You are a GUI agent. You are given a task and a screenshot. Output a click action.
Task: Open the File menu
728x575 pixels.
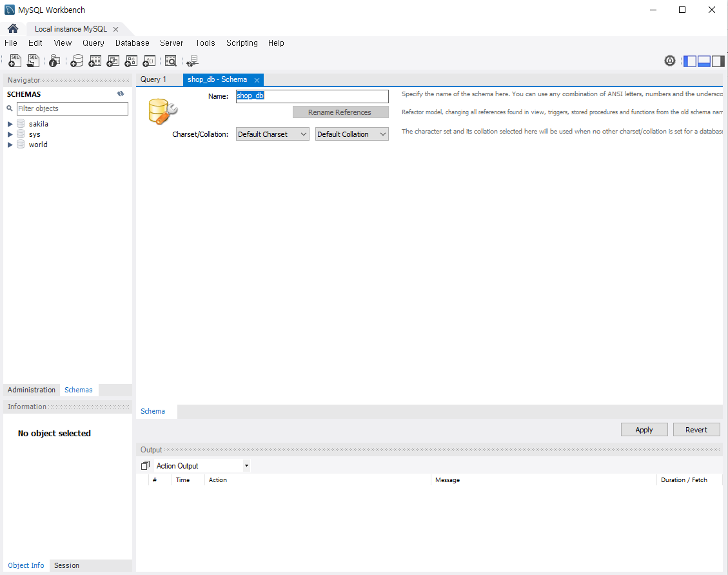coord(11,43)
